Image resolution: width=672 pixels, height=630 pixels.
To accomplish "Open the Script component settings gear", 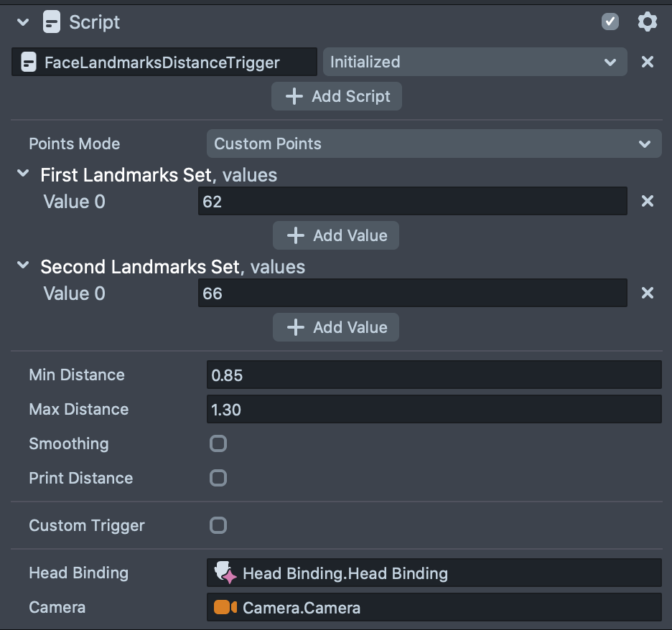I will [647, 22].
